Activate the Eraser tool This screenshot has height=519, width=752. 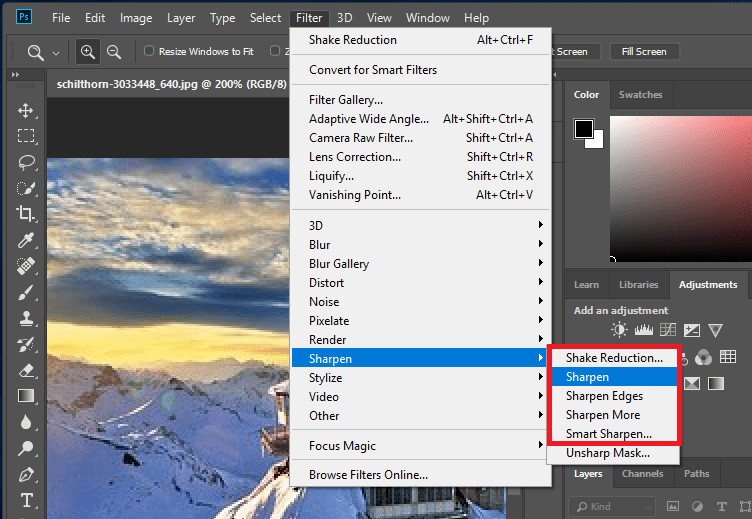click(26, 370)
